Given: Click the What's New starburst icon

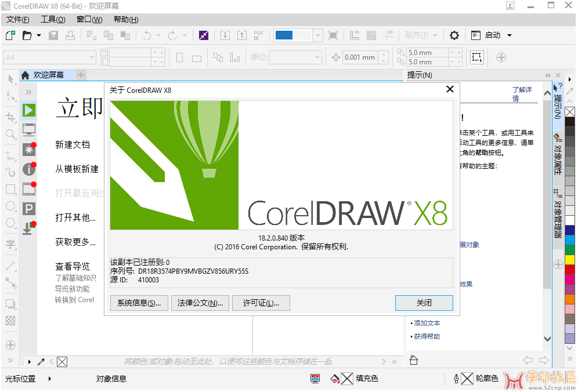Looking at the screenshot, I should pos(29,149).
